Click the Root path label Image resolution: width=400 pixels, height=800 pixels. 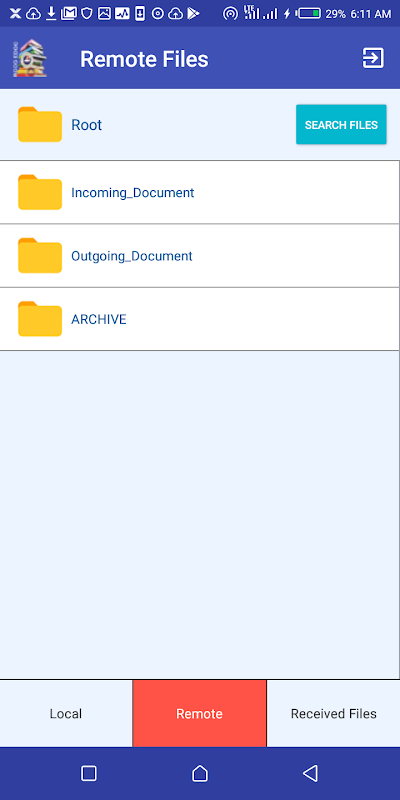pyautogui.click(x=87, y=125)
